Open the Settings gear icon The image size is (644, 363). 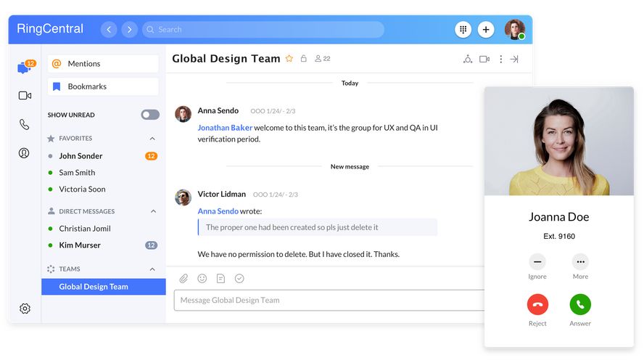tap(25, 309)
